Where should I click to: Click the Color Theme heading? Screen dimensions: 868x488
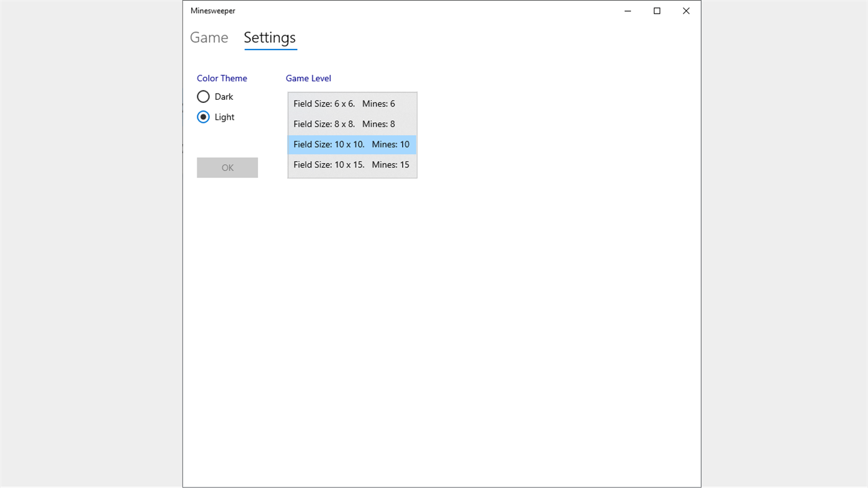coord(222,78)
